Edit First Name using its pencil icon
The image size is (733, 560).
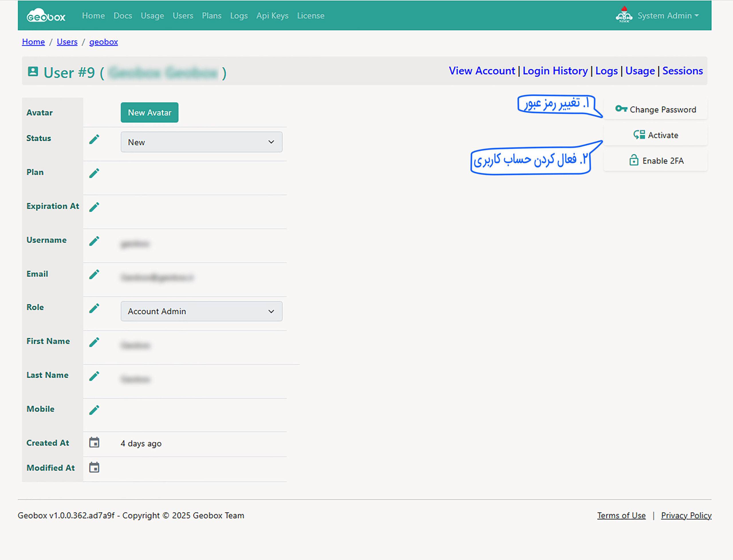[x=94, y=342]
